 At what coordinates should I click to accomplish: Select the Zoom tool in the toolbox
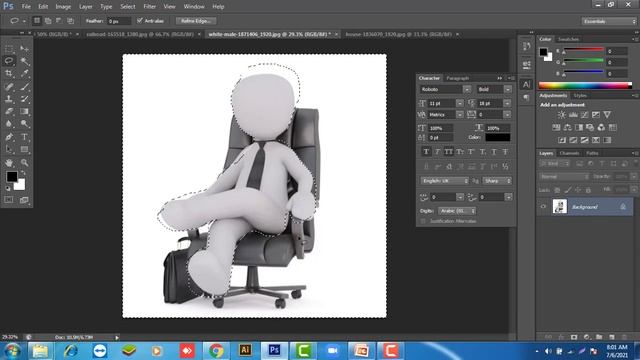click(24, 162)
